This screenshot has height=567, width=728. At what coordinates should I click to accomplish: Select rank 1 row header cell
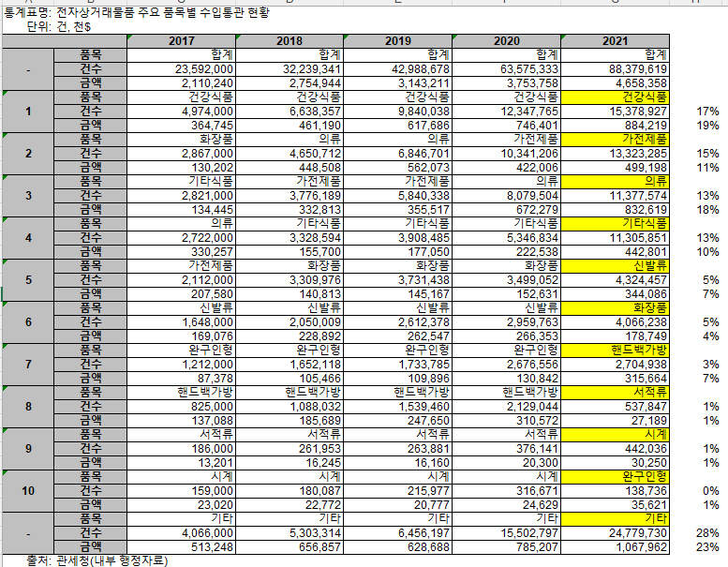click(28, 112)
